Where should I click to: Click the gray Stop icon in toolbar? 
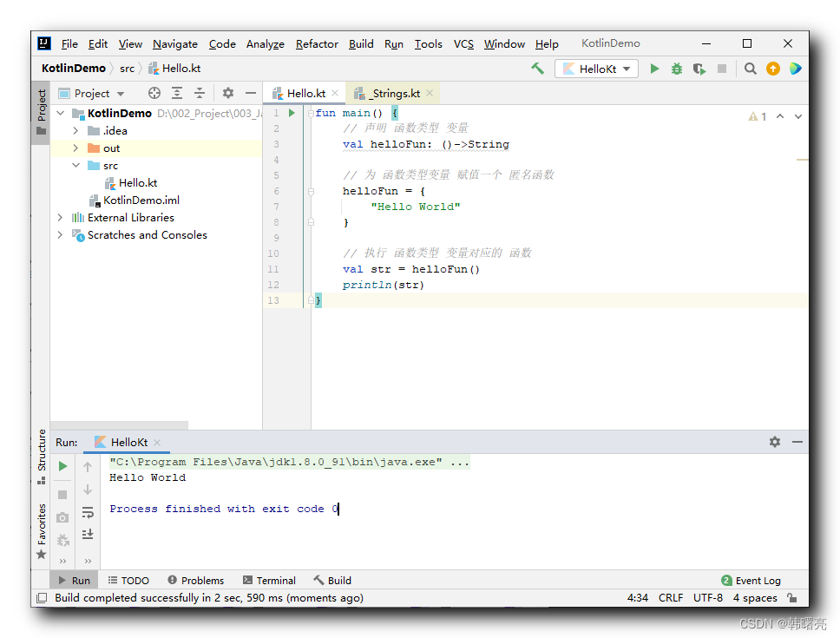tap(722, 69)
